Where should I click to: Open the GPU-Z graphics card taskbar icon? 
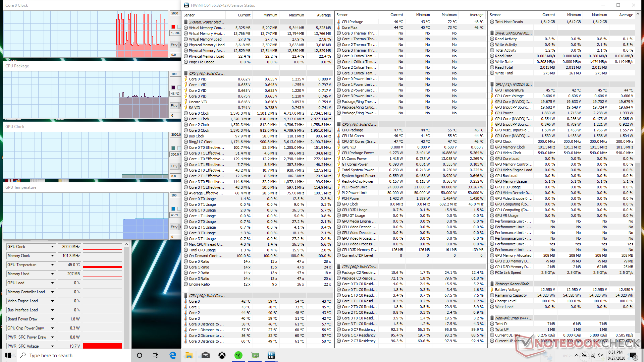click(x=255, y=355)
